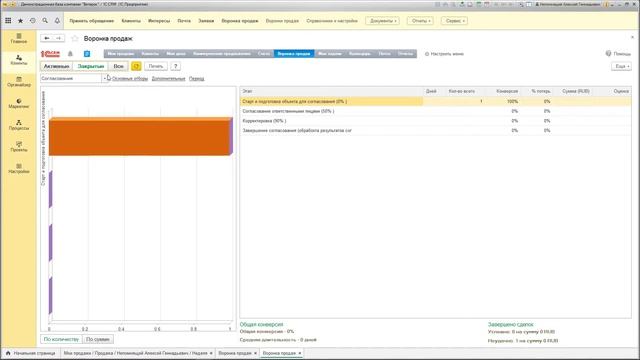Sort by the Конверсия column header

(x=503, y=91)
